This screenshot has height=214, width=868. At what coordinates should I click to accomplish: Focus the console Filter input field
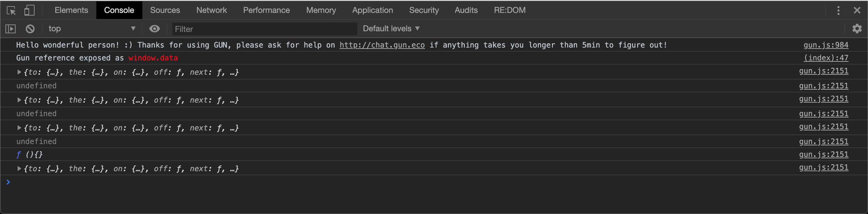tap(264, 29)
